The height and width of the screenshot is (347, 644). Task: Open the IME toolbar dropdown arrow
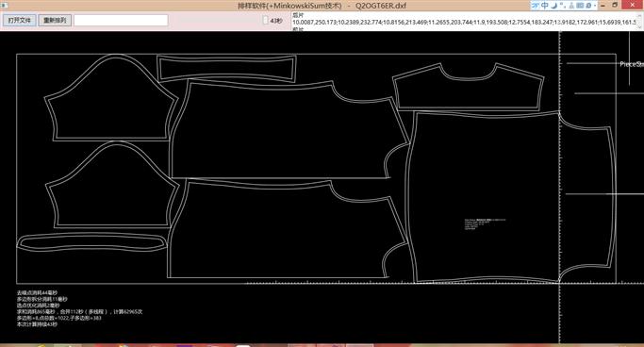[595, 6]
